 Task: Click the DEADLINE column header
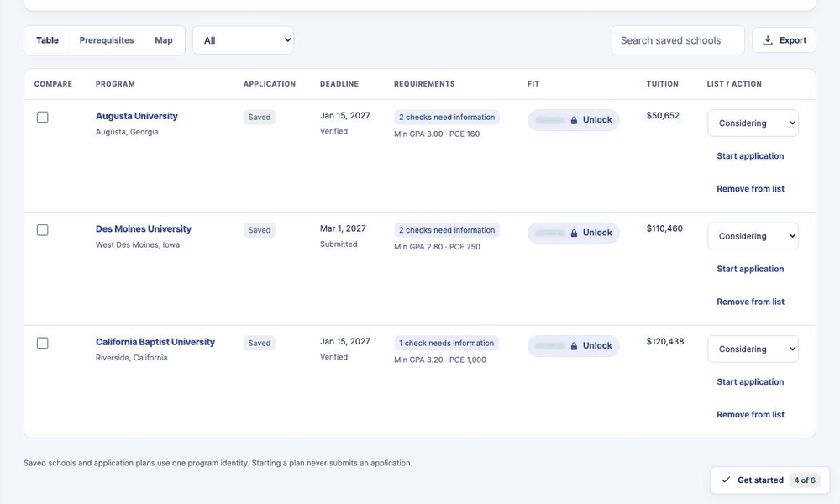tap(339, 84)
